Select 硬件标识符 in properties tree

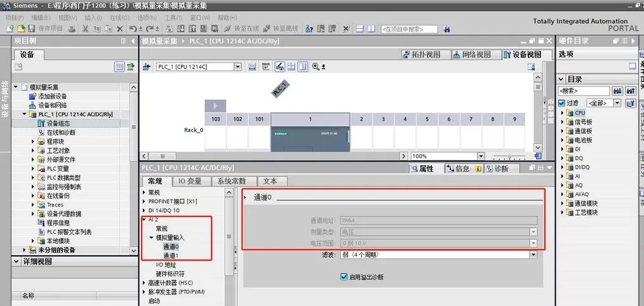[170, 274]
